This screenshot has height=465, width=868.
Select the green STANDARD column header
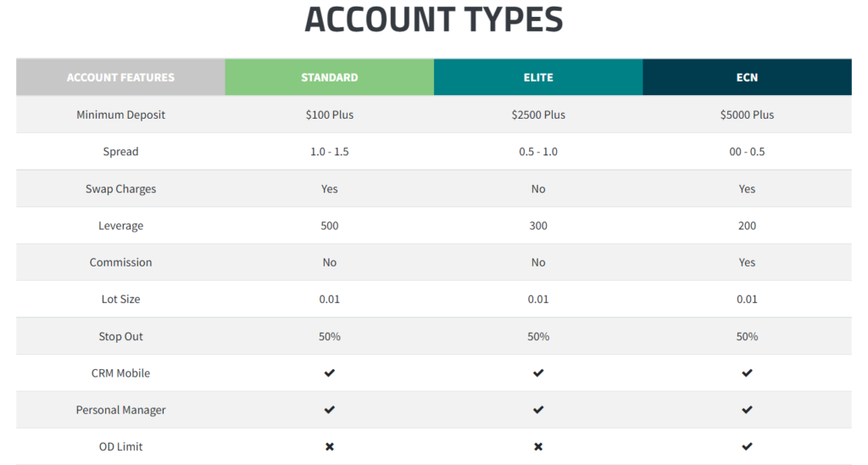(x=330, y=77)
